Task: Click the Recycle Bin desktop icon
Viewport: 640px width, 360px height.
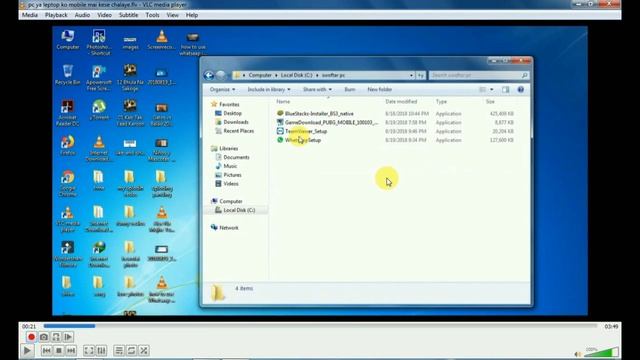Action: tap(68, 75)
